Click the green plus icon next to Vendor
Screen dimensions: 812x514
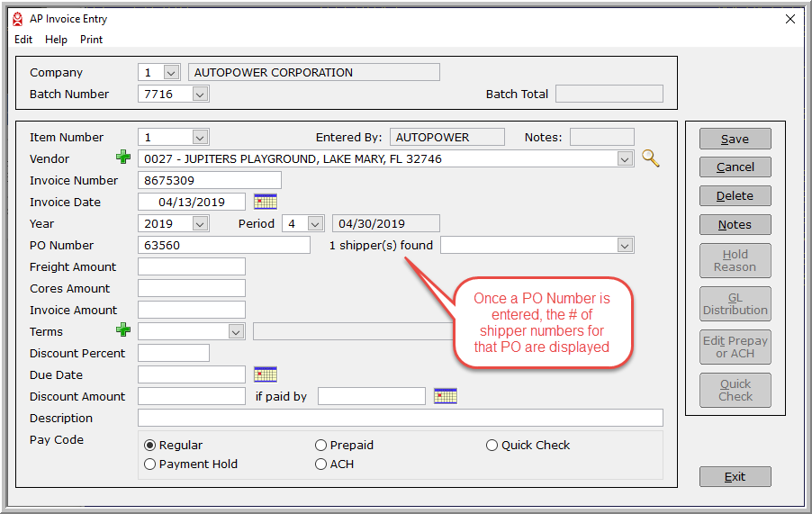pyautogui.click(x=123, y=158)
